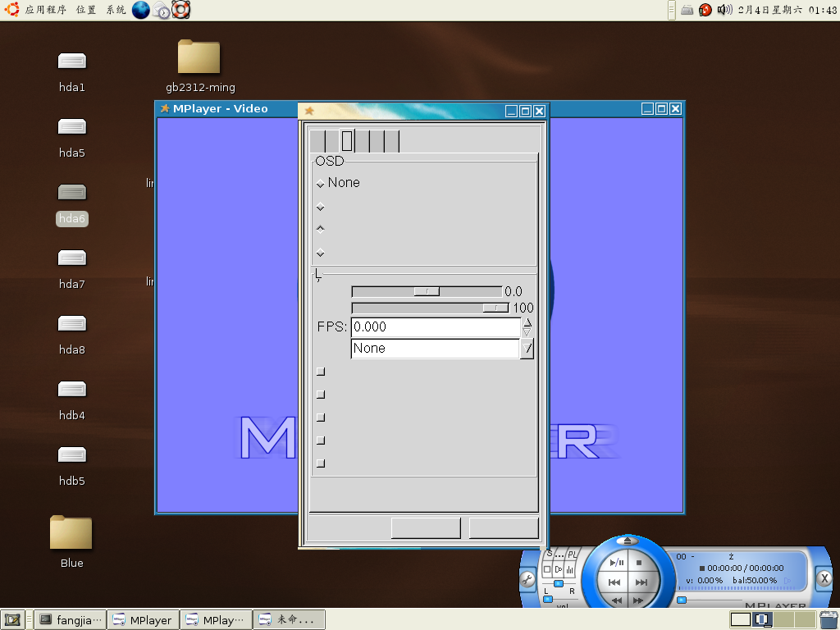Decrease the FPS value with the down arrow
The height and width of the screenshot is (630, 840).
pyautogui.click(x=527, y=332)
